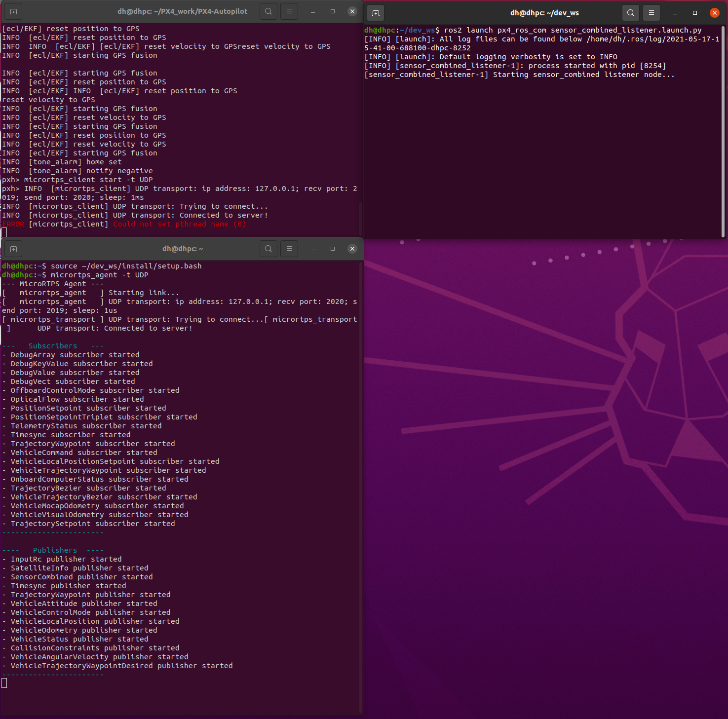Viewport: 728px width, 719px height.
Task: Search in the PX4-Autopilot terminal
Action: pyautogui.click(x=268, y=11)
